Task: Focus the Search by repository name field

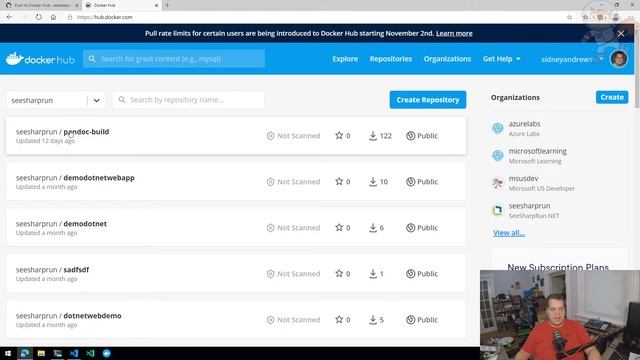Action: pyautogui.click(x=189, y=100)
